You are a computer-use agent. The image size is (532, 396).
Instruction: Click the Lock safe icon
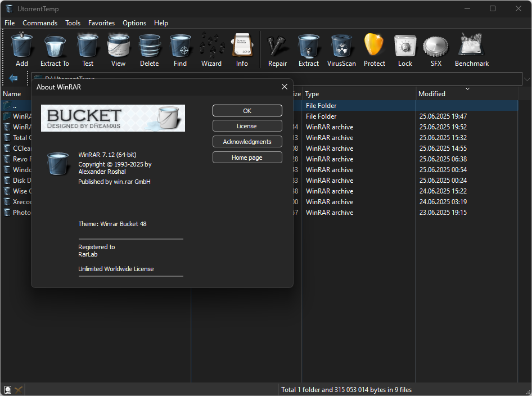point(405,45)
